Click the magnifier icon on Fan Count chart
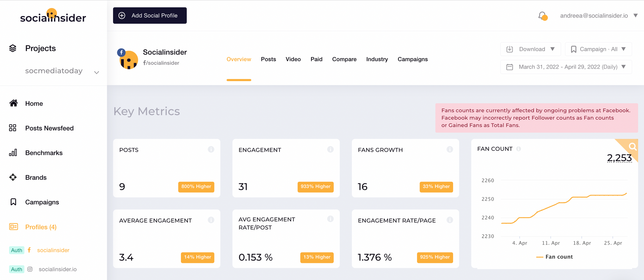644x280 pixels. [632, 147]
